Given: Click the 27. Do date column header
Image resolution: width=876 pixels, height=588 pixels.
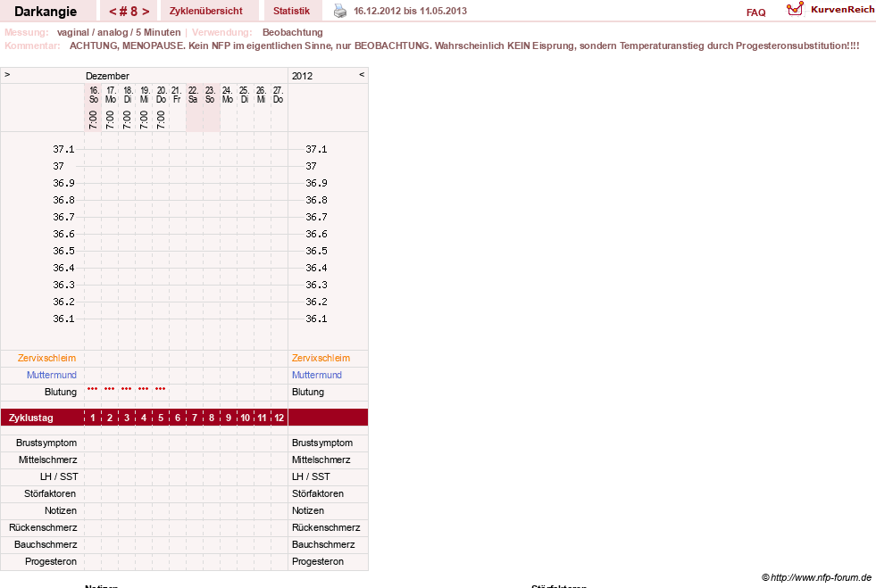Looking at the screenshot, I should pos(279,95).
